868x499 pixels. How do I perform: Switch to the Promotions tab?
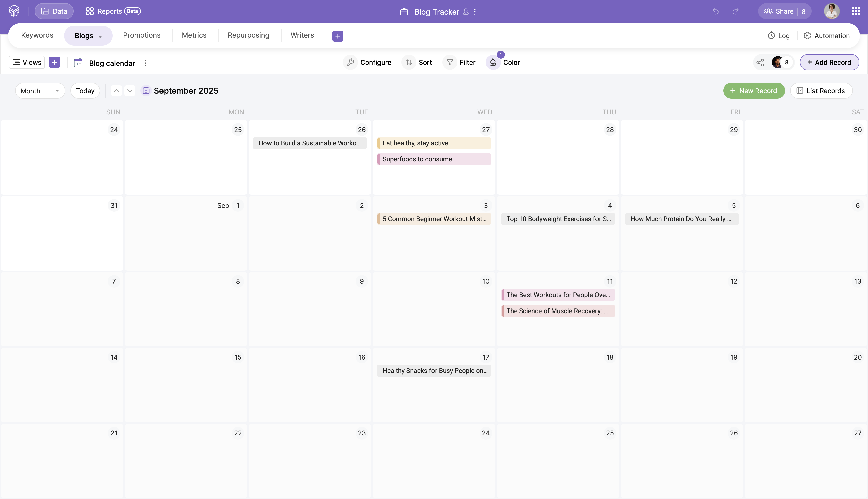tap(142, 35)
